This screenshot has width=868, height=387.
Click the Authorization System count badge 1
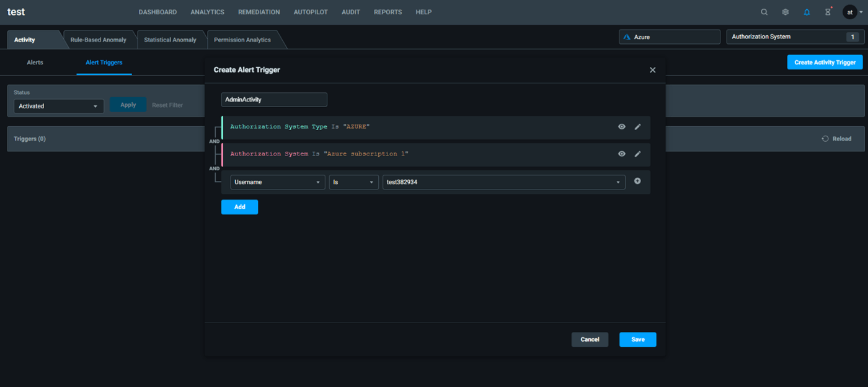click(x=852, y=37)
